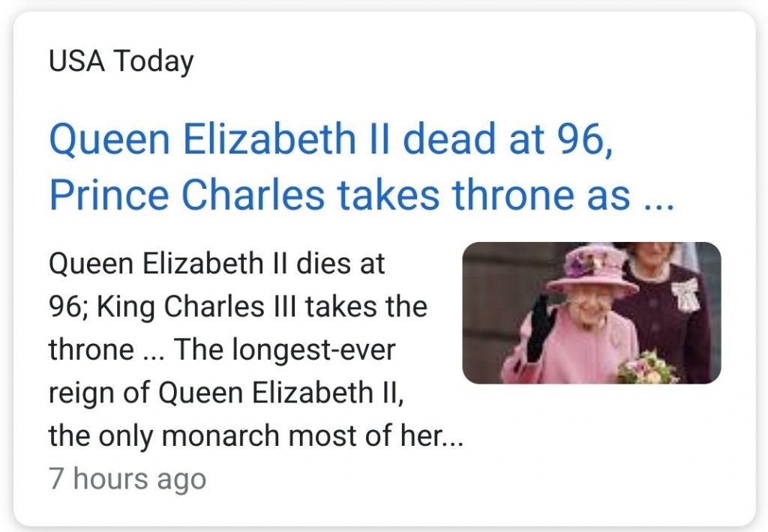
Task: Click the "7 hours ago" timestamp
Action: pyautogui.click(x=127, y=479)
